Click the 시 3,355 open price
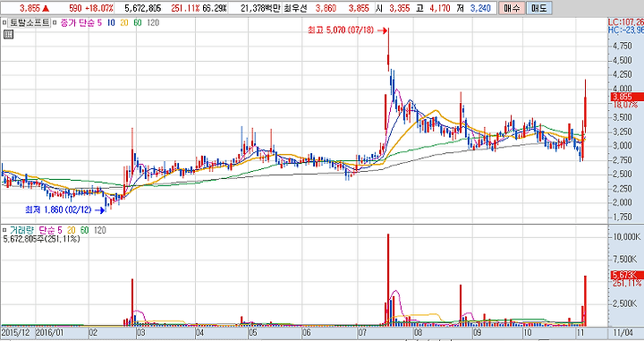Viewport: 644px width, 341px height. coord(393,8)
